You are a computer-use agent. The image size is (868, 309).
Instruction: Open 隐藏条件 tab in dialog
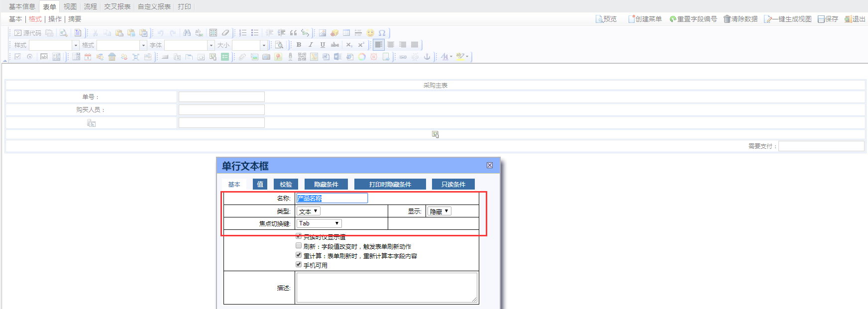click(326, 184)
